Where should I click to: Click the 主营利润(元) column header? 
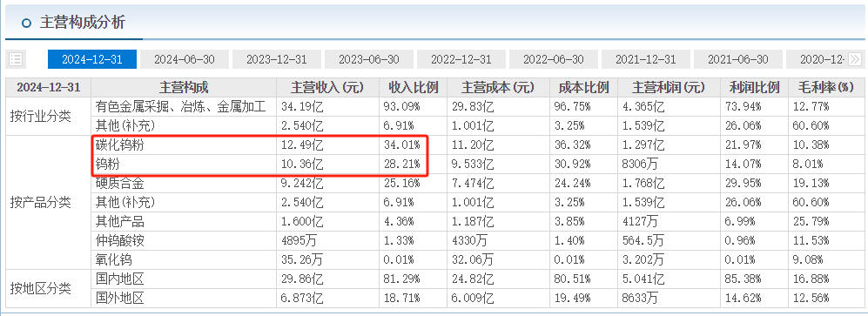pyautogui.click(x=669, y=87)
